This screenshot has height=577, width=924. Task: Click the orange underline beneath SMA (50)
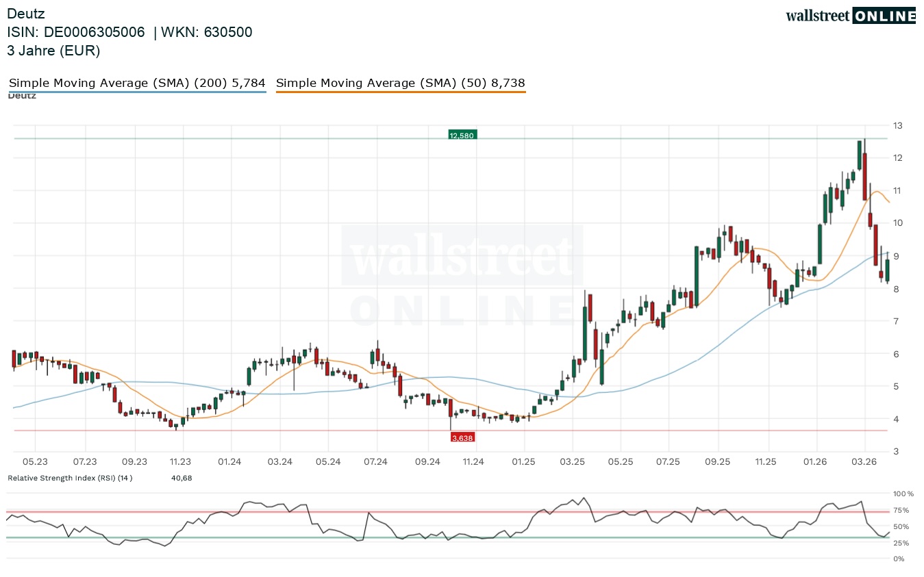[x=400, y=92]
